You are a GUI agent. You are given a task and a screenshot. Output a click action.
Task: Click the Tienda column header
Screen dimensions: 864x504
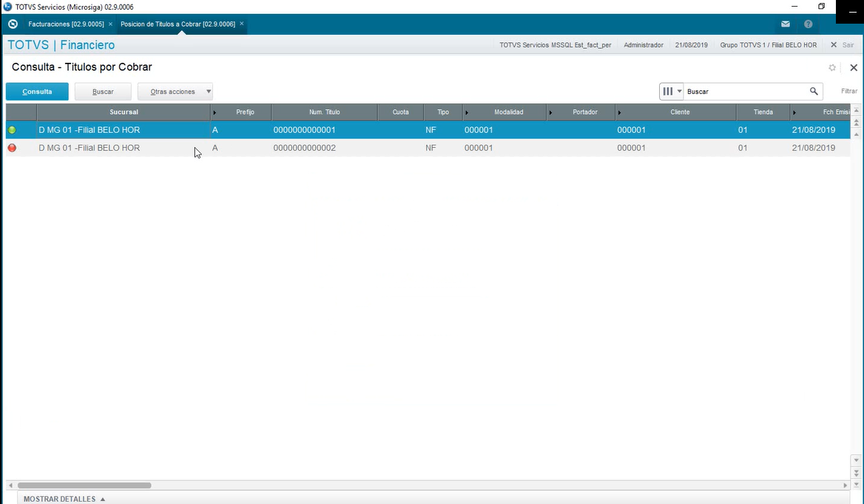pos(763,112)
